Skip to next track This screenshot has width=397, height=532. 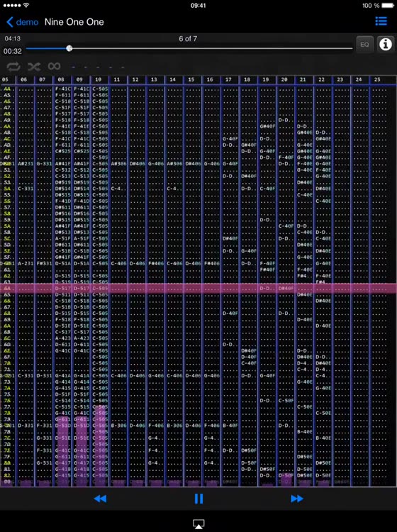296,499
